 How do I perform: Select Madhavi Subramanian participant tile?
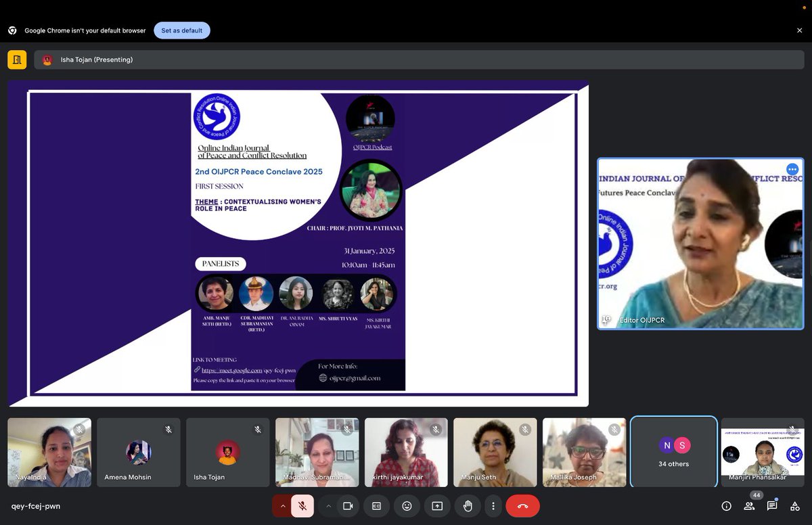tap(317, 452)
